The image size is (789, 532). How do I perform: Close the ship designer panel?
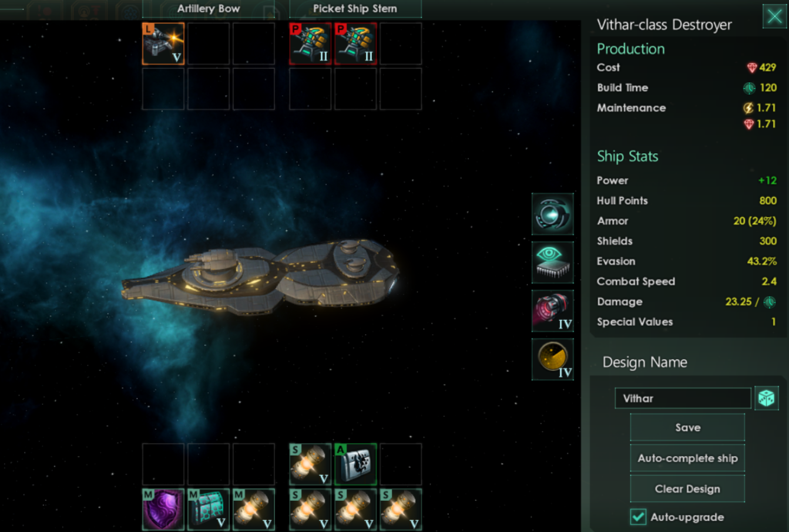[774, 16]
